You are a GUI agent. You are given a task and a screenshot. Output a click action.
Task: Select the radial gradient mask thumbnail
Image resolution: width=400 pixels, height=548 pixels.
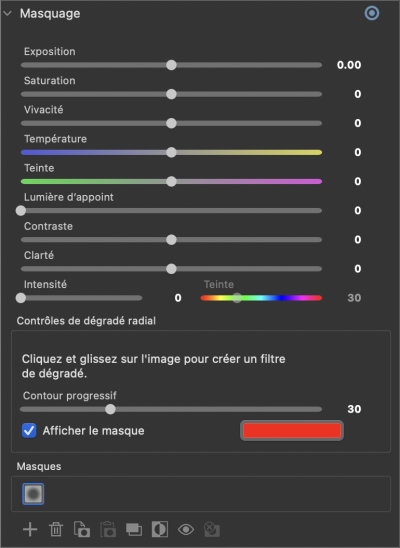(33, 494)
